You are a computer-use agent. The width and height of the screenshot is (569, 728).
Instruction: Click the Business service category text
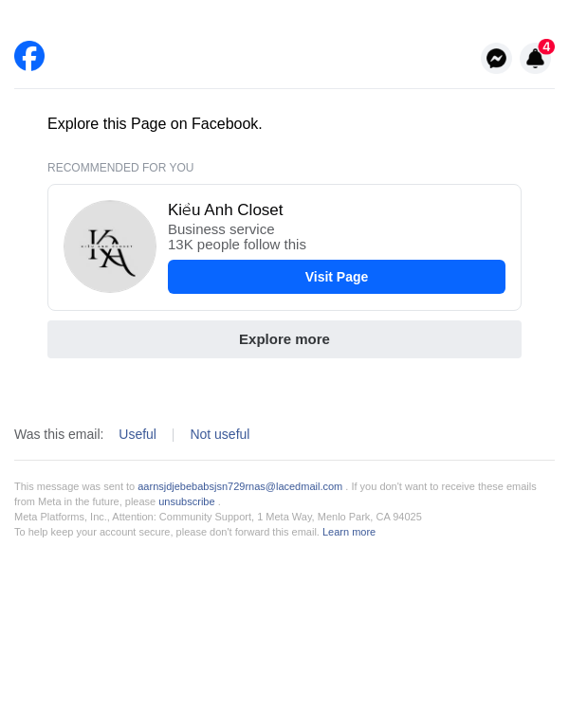(221, 229)
